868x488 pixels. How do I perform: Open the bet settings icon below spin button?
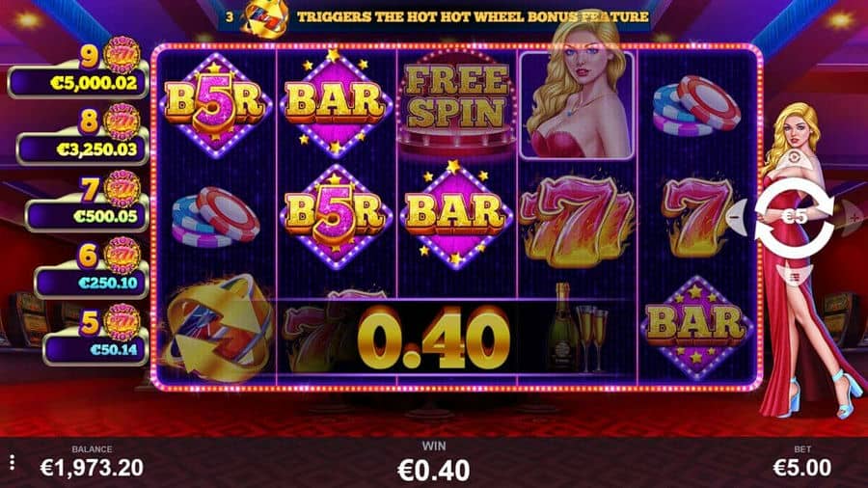pos(795,277)
